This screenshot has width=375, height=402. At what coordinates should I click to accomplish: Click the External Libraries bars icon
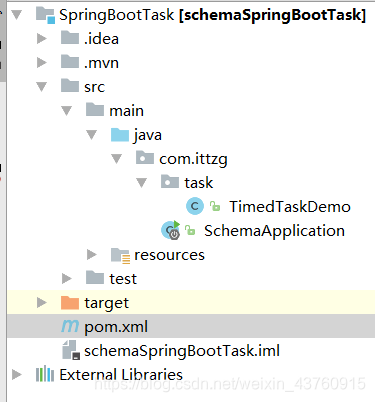(45, 374)
